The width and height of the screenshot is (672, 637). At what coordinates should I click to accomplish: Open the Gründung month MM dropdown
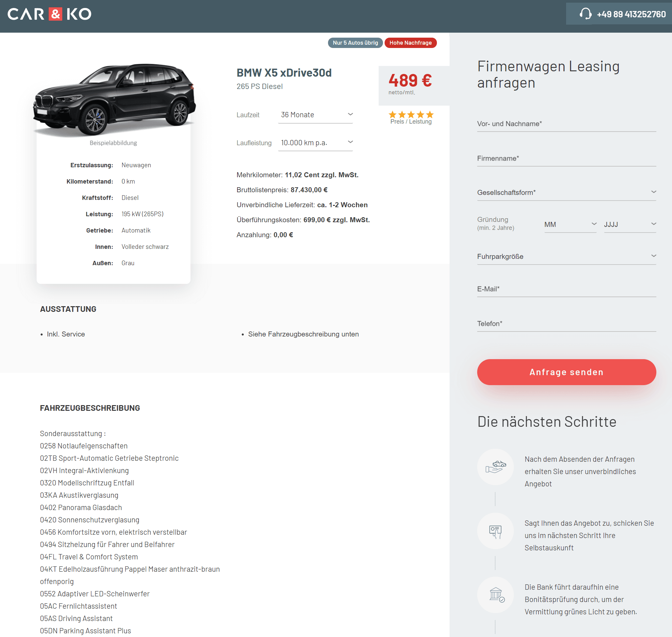pyautogui.click(x=570, y=225)
